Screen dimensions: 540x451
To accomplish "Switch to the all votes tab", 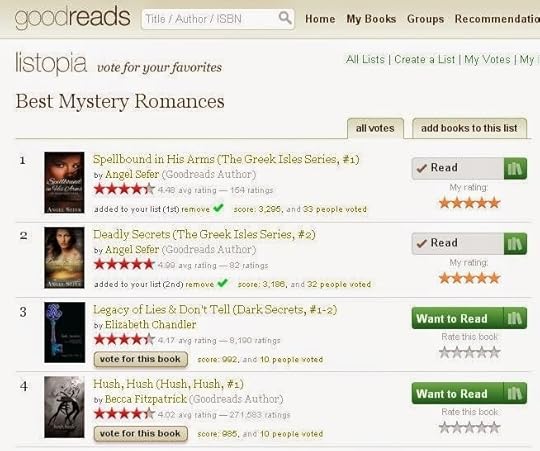I will (375, 128).
